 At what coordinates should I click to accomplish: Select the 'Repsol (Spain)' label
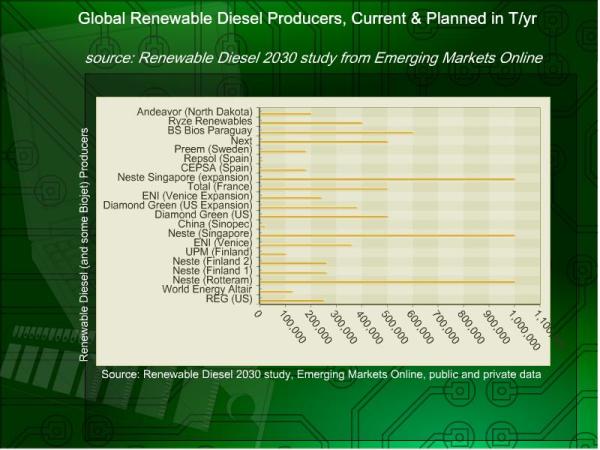pyautogui.click(x=218, y=158)
